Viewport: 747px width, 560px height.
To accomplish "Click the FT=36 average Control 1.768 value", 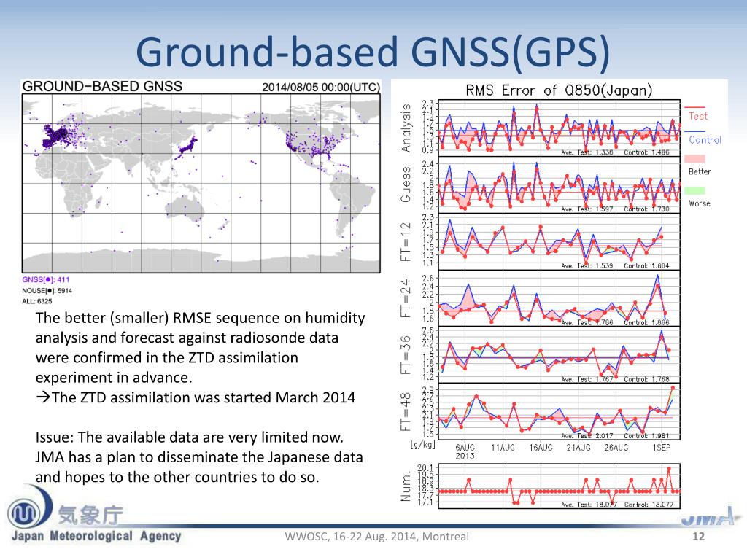I will 646,379.
